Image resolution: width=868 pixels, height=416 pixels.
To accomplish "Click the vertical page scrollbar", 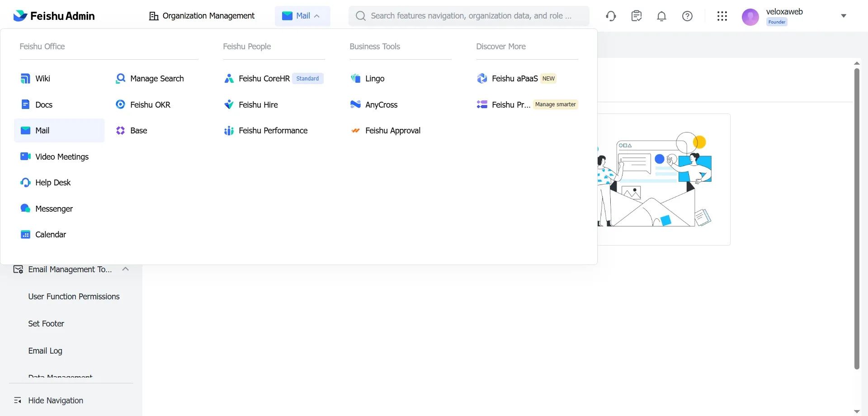I will point(856,218).
